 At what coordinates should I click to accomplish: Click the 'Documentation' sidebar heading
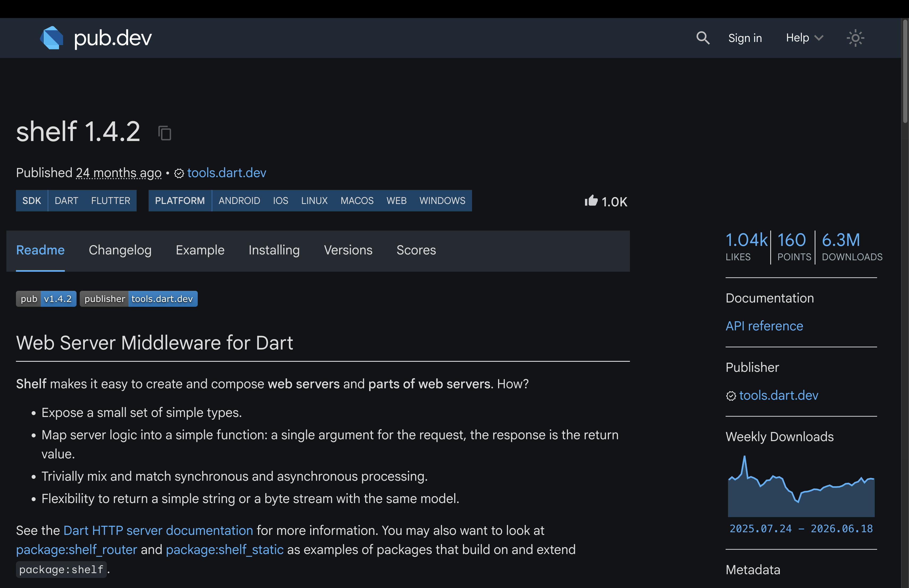coord(769,299)
